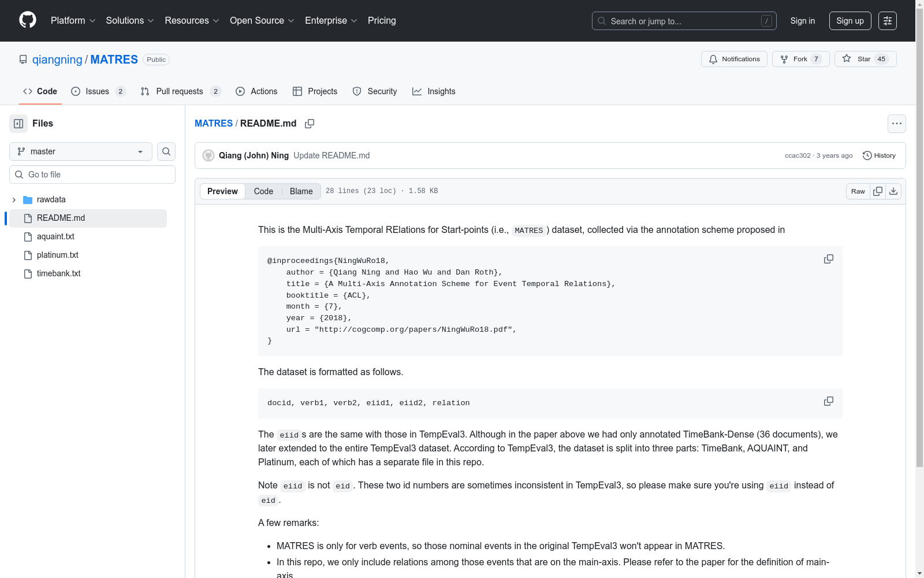924x578 pixels.
Task: Expand the rawdata folder
Action: point(14,200)
